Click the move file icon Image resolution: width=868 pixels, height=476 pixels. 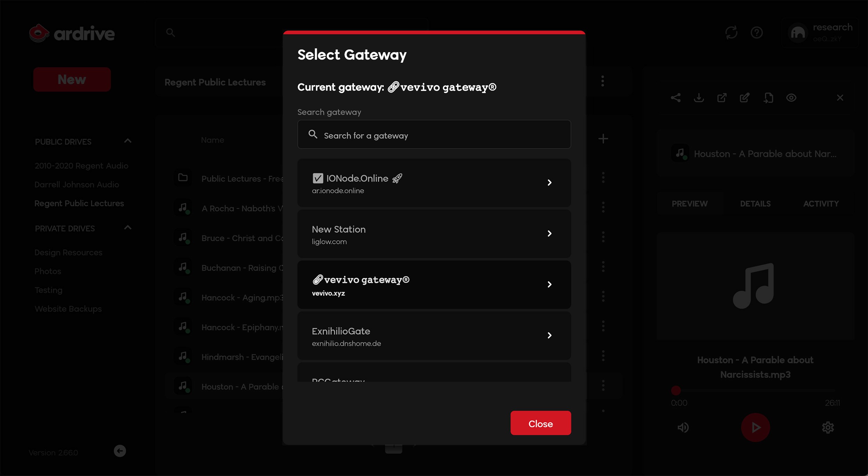pyautogui.click(x=768, y=98)
